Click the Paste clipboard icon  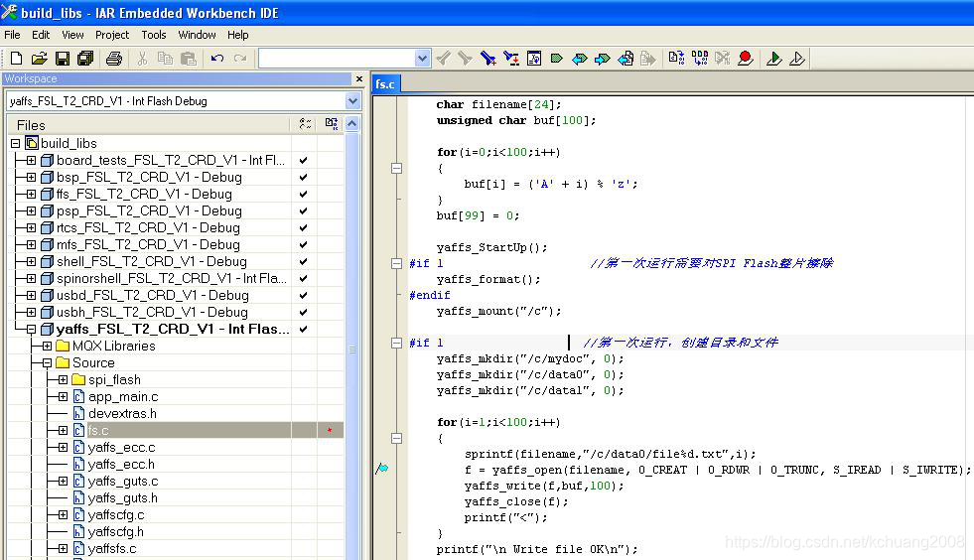coord(189,59)
